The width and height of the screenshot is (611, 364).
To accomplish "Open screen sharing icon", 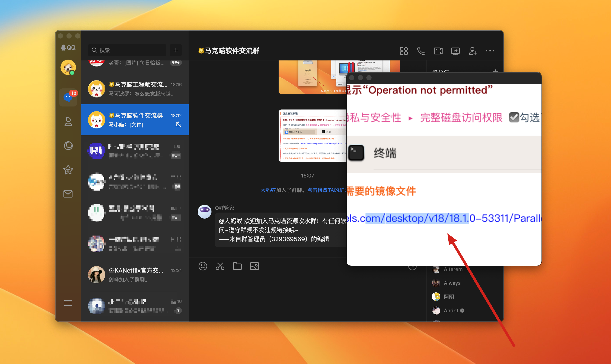I will pyautogui.click(x=455, y=51).
